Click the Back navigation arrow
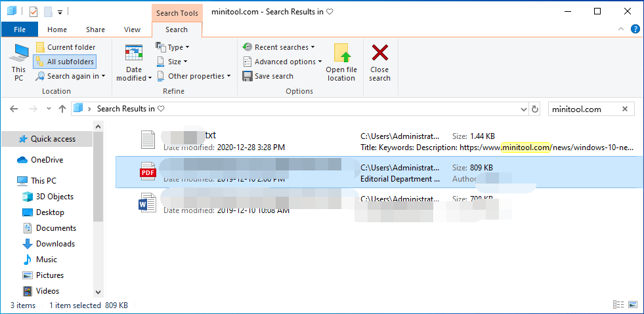The height and width of the screenshot is (314, 644). click(x=14, y=109)
